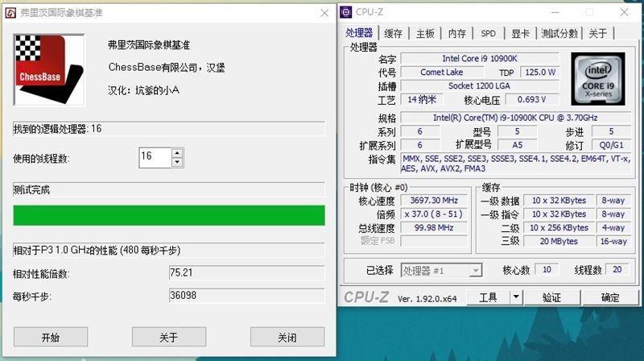Click the 14 纳米 process field

pyautogui.click(x=422, y=99)
